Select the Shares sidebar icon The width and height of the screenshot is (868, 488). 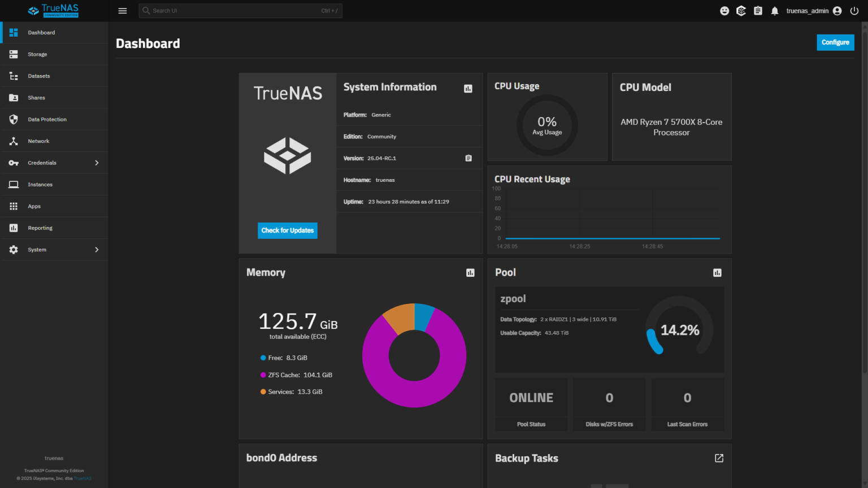click(x=14, y=97)
